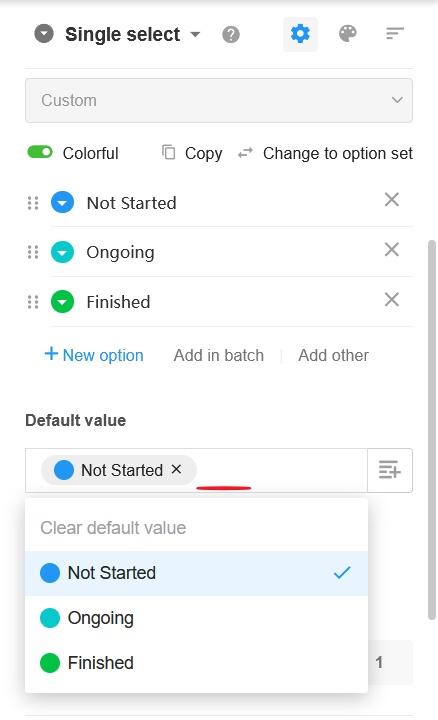This screenshot has width=438, height=720.
Task: Open the sort lines icon tab
Action: point(395,34)
